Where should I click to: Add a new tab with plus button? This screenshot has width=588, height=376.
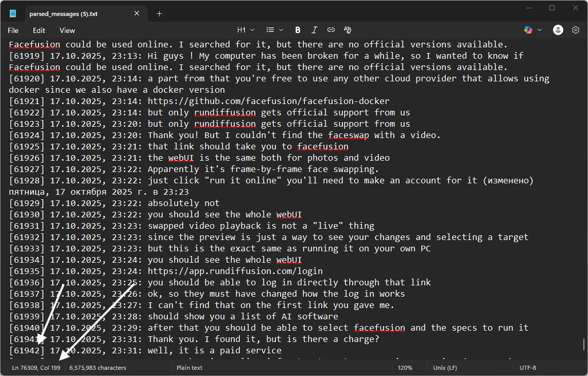tap(159, 14)
